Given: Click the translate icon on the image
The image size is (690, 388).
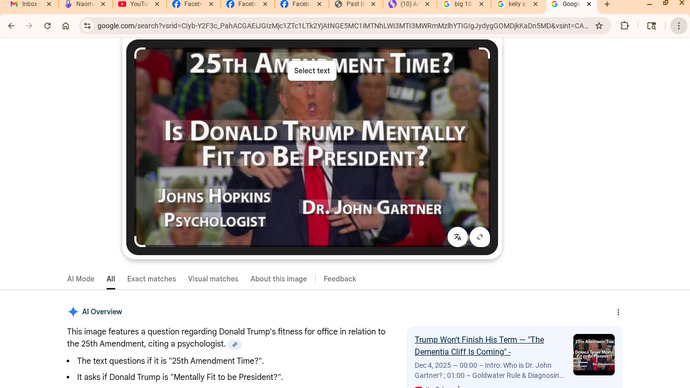Looking at the screenshot, I should [x=458, y=237].
